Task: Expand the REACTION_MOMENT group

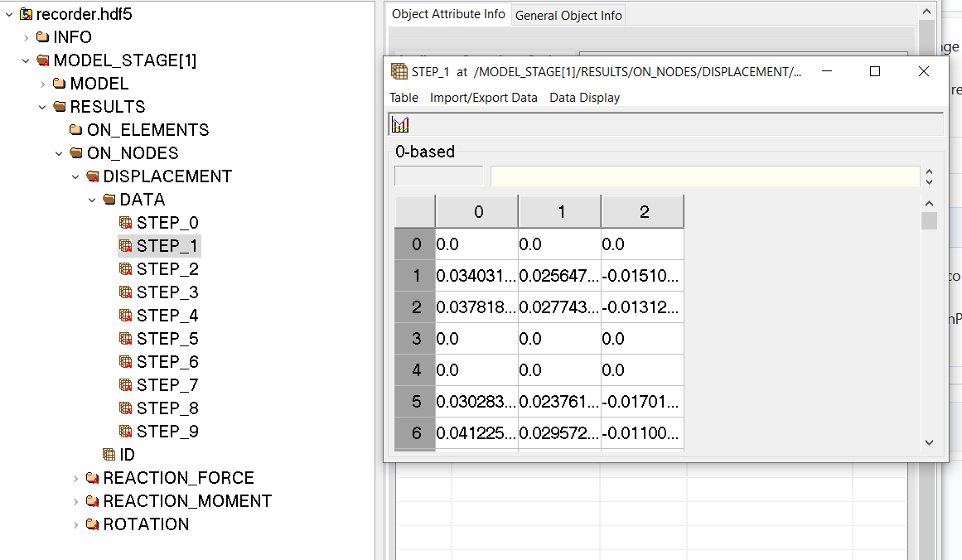Action: [75, 500]
